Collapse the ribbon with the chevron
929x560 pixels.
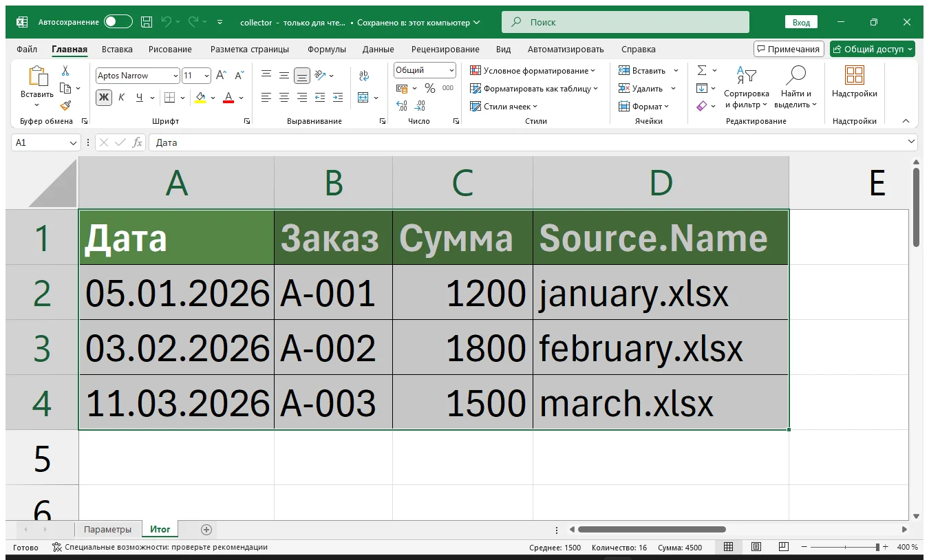click(906, 121)
